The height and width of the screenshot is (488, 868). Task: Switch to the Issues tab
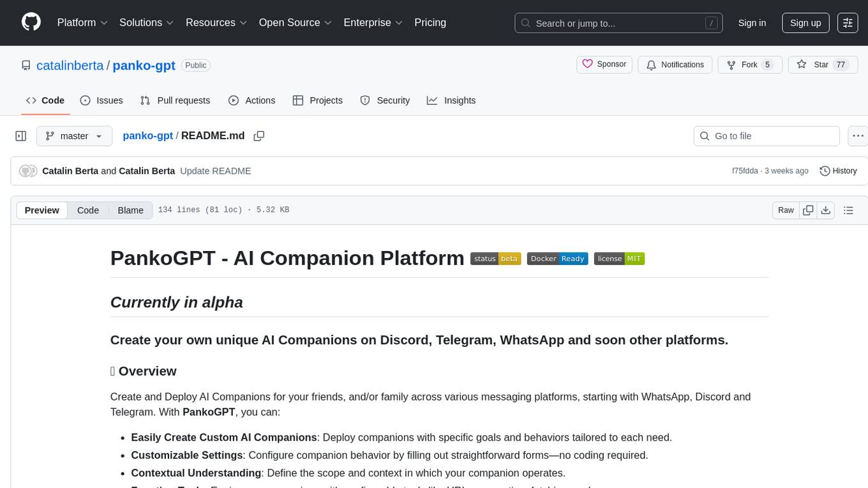101,100
